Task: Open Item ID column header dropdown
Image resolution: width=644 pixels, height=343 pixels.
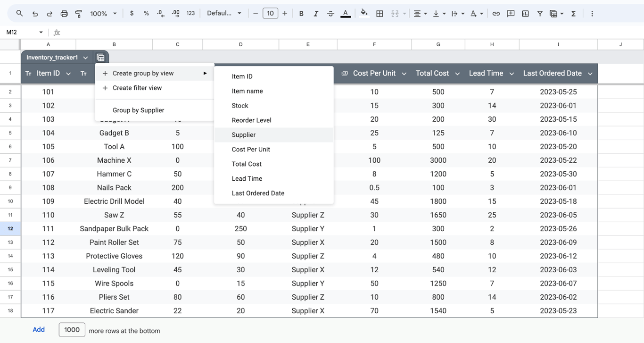Action: pyautogui.click(x=68, y=74)
